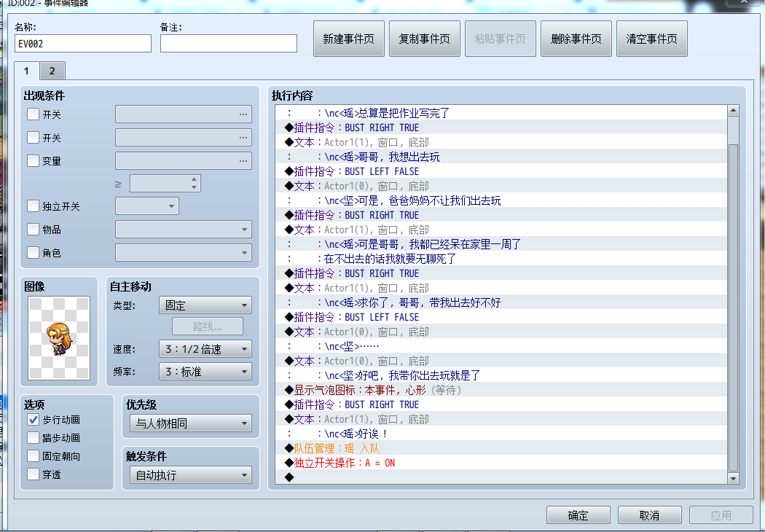
Task: Click the command list scrollbar down arrow
Action: tap(733, 479)
